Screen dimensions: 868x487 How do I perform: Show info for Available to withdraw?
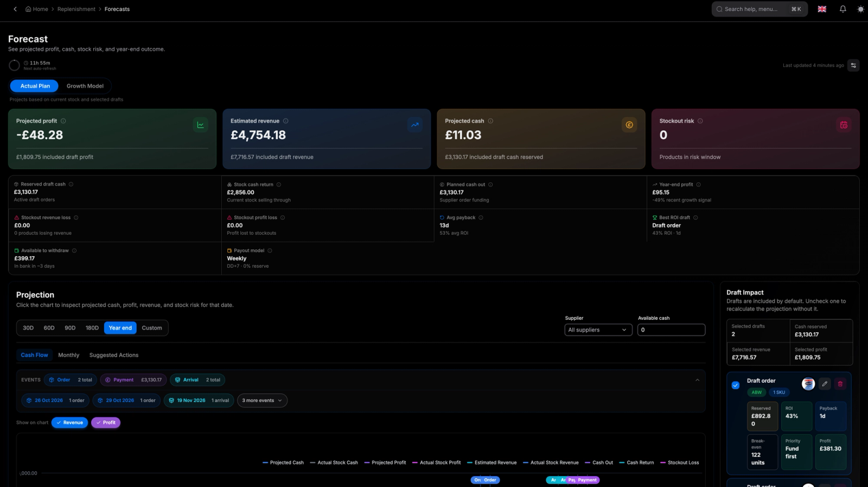point(74,251)
